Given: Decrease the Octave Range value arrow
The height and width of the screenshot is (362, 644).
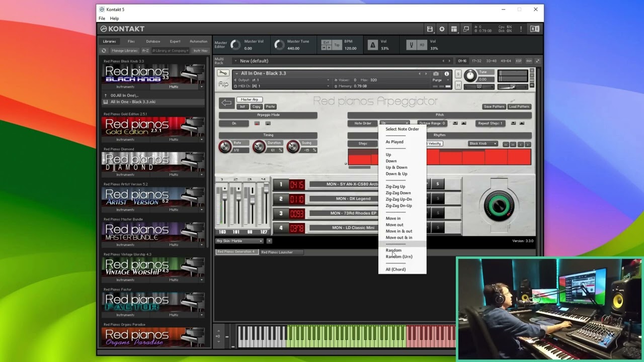Looking at the screenshot, I should 455,123.
